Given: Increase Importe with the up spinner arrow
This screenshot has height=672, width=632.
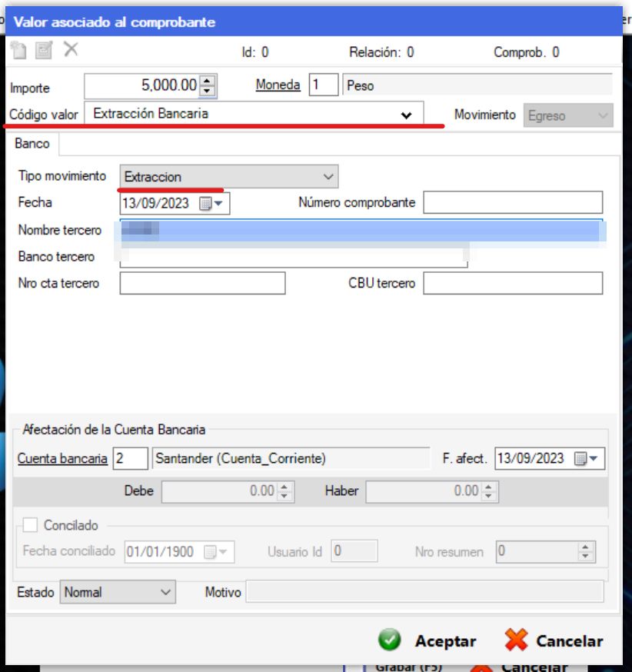Looking at the screenshot, I should click(x=208, y=80).
